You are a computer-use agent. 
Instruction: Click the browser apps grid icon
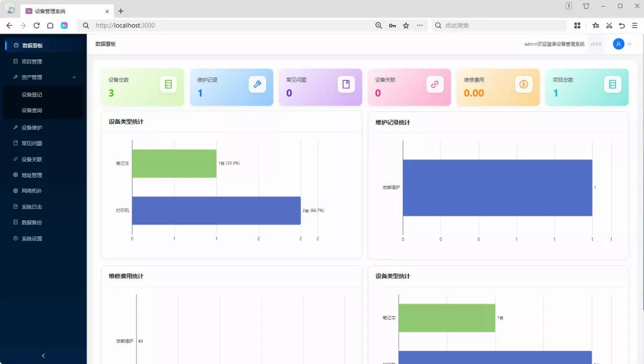(577, 25)
